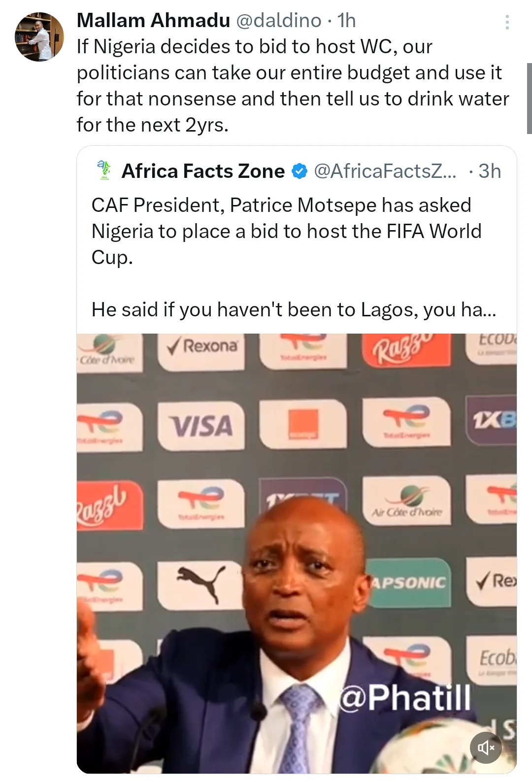This screenshot has width=532, height=782.
Task: Click the @daldino handle
Action: click(279, 21)
